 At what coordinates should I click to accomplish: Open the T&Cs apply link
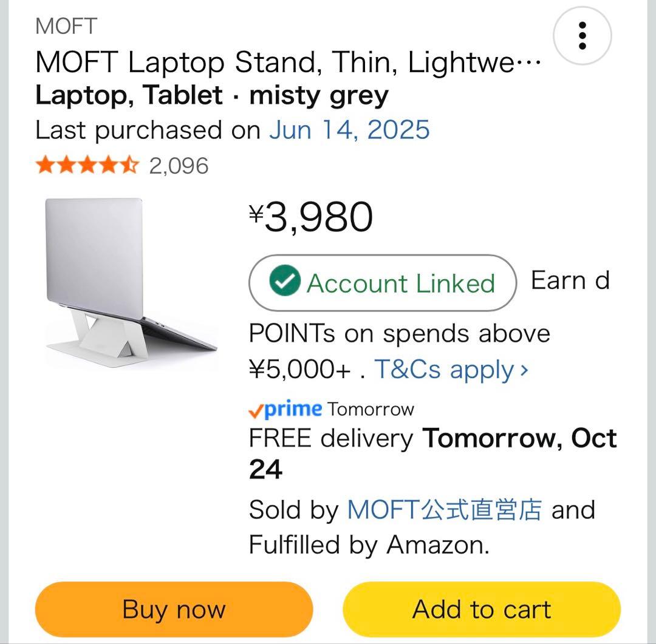click(x=444, y=369)
